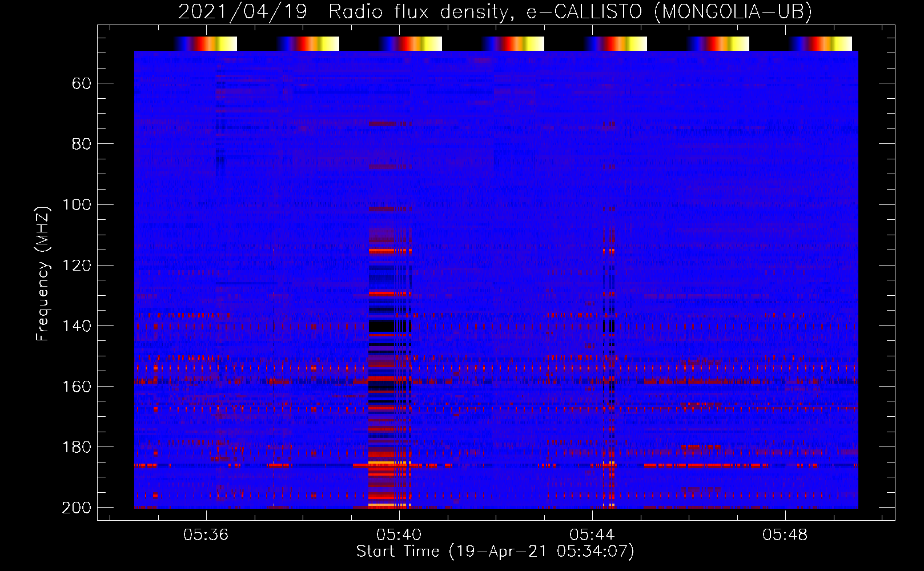Click the 60 MHz frequency tick label
924x571 pixels.
[x=82, y=84]
